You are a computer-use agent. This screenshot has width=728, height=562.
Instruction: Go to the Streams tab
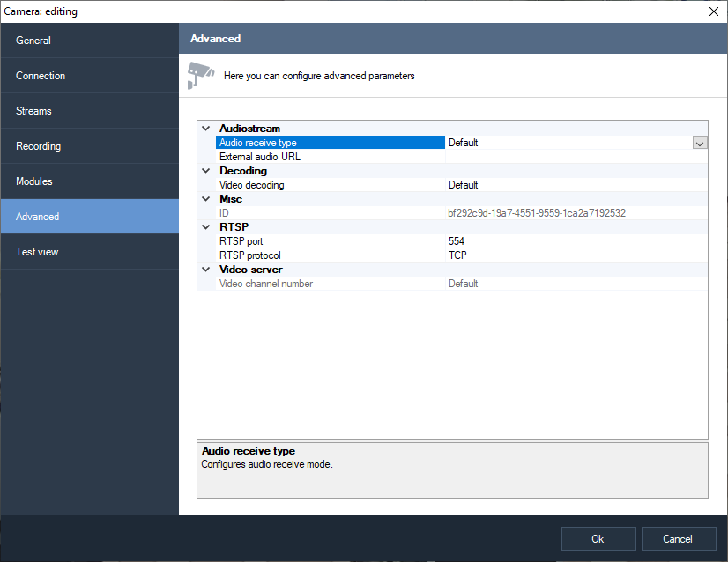pyautogui.click(x=89, y=111)
